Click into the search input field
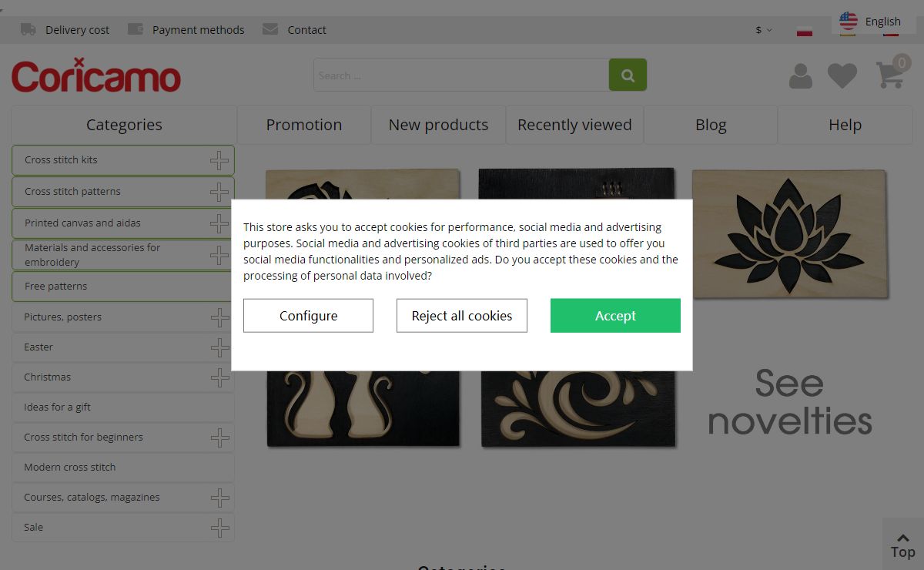Screen dimensions: 924x570 [461, 75]
